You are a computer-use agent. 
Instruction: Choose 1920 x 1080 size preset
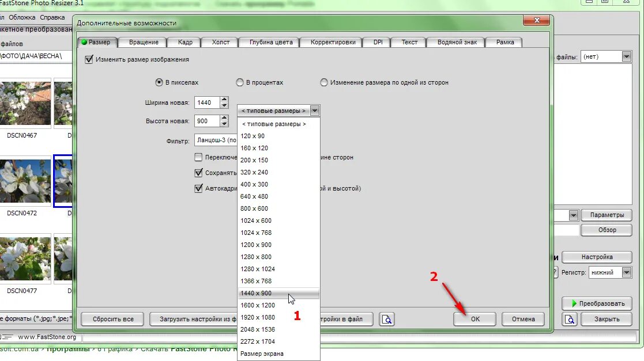point(278,317)
